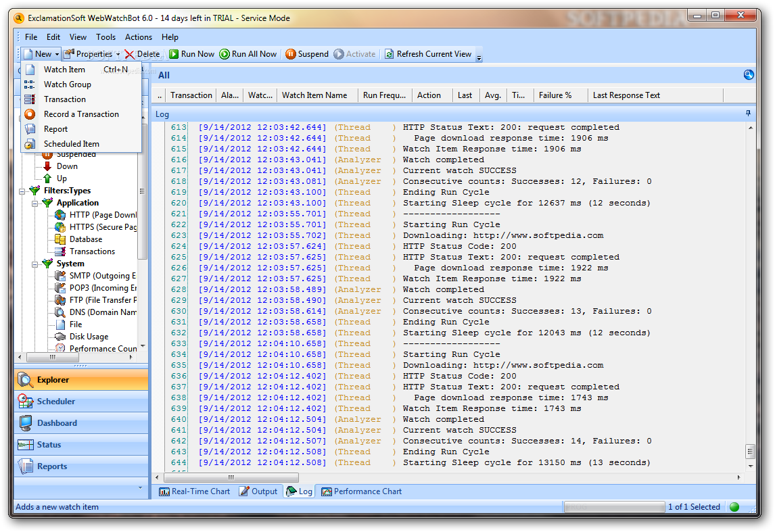This screenshot has width=775, height=532.
Task: Switch to Real-Time Chart tab
Action: pyautogui.click(x=195, y=491)
